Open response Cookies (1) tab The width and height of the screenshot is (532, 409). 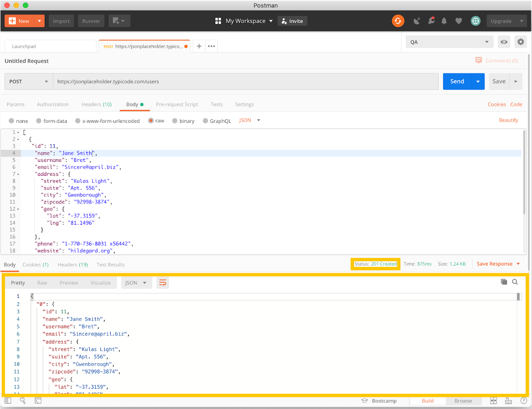[35, 265]
